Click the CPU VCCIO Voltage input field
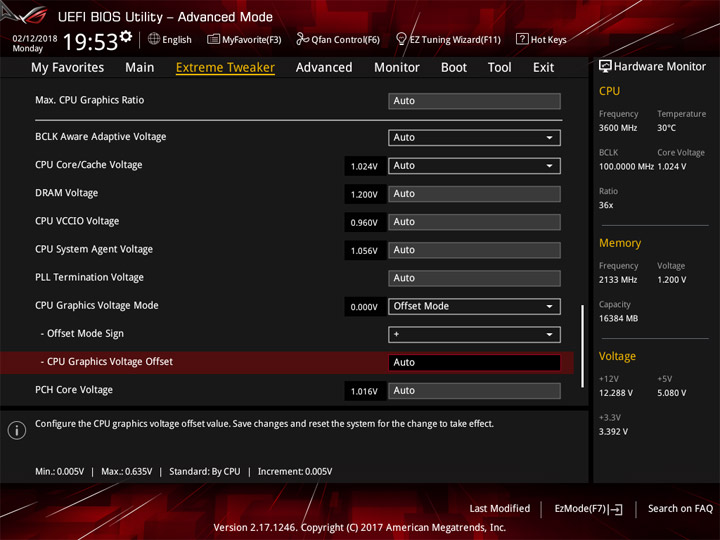 pyautogui.click(x=474, y=222)
